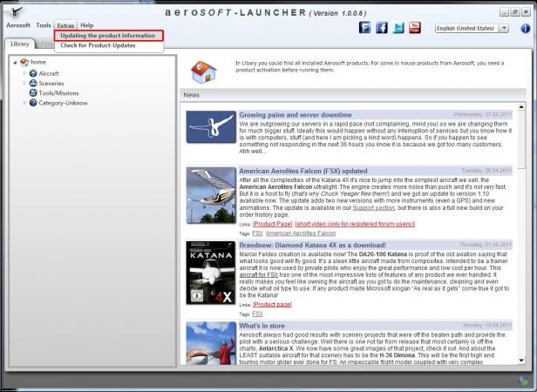Open American Aerolites Falcon updated headline
This screenshot has width=537, height=392.
pyautogui.click(x=303, y=172)
